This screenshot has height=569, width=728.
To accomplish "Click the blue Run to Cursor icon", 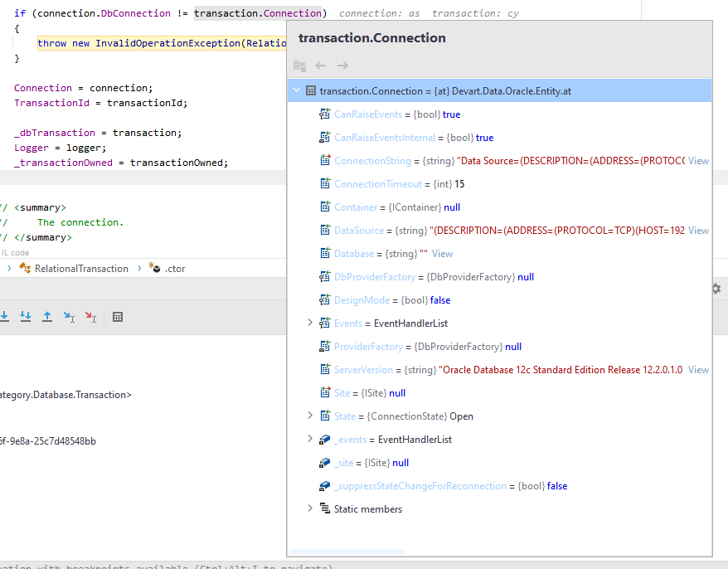I will pos(69,316).
